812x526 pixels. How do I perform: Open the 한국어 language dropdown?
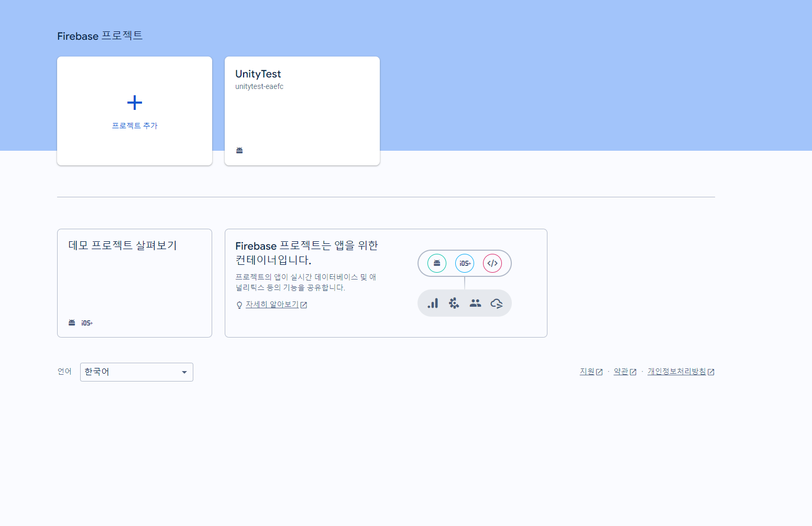coord(137,372)
